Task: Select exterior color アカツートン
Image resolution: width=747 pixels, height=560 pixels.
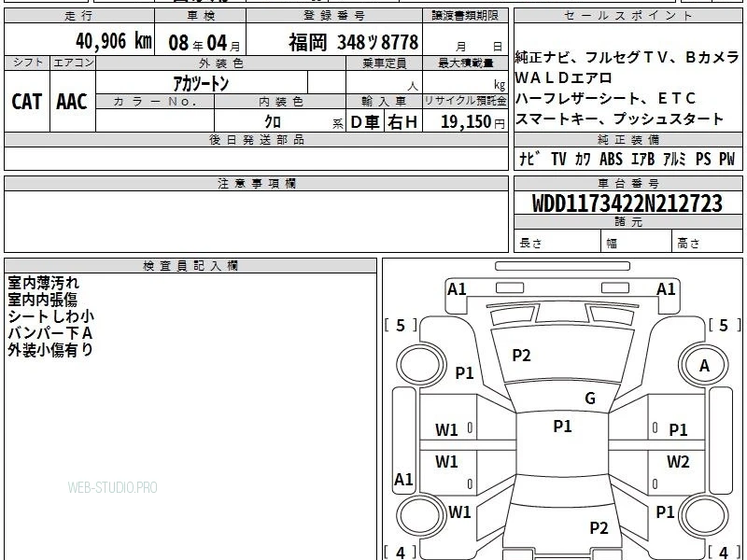Action: coord(201,83)
